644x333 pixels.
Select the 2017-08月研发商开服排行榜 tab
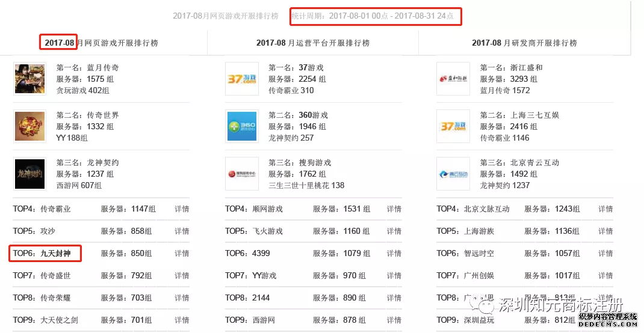click(524, 43)
